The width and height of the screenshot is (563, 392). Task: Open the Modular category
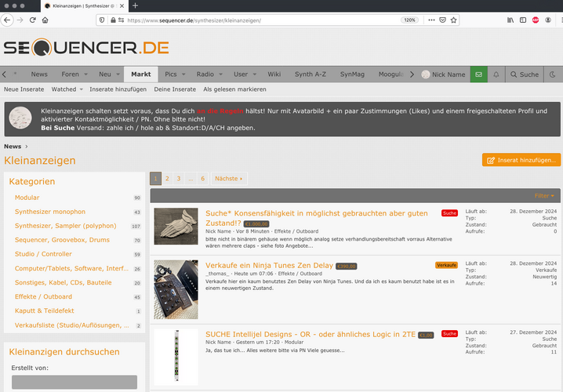27,198
